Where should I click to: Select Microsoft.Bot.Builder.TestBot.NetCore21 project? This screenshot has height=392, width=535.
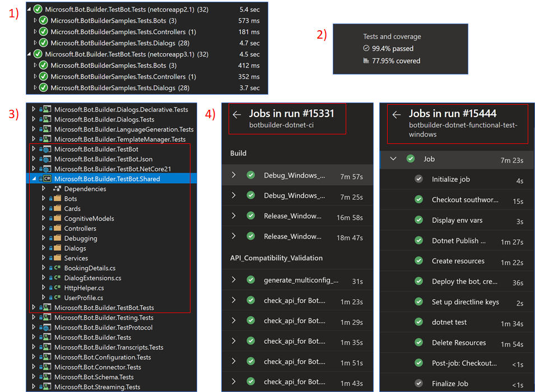pyautogui.click(x=113, y=169)
